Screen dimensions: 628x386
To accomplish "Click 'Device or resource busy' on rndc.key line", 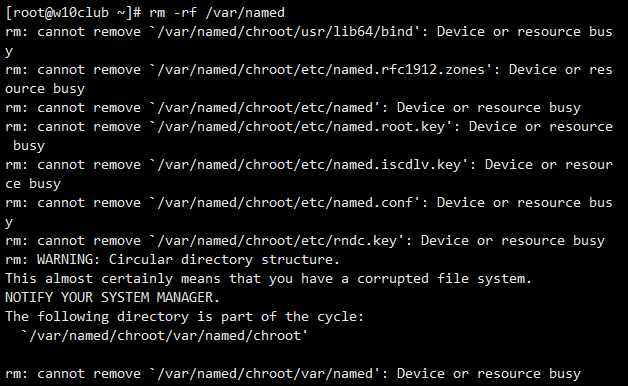I will coord(513,241).
